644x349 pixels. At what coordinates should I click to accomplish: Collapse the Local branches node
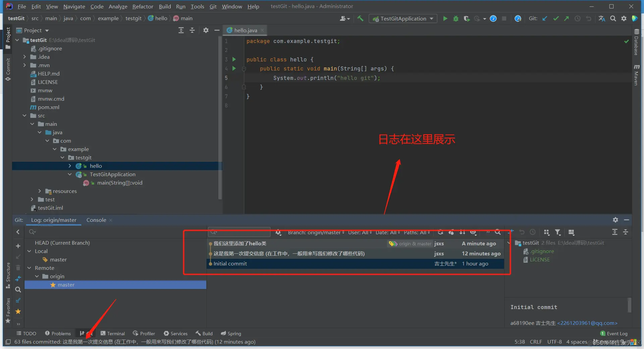pyautogui.click(x=29, y=251)
